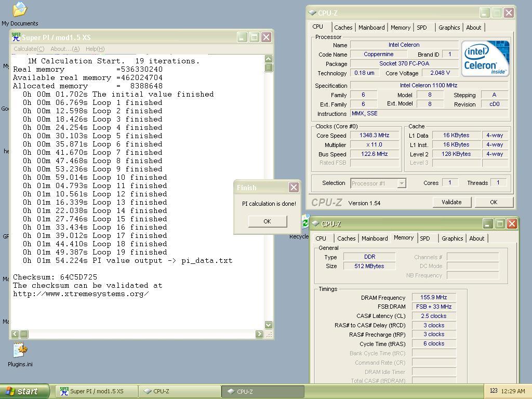Viewport: 532px width, 399px height.
Task: Click the Level 2 128 KBytes cache value
Action: click(x=456, y=154)
